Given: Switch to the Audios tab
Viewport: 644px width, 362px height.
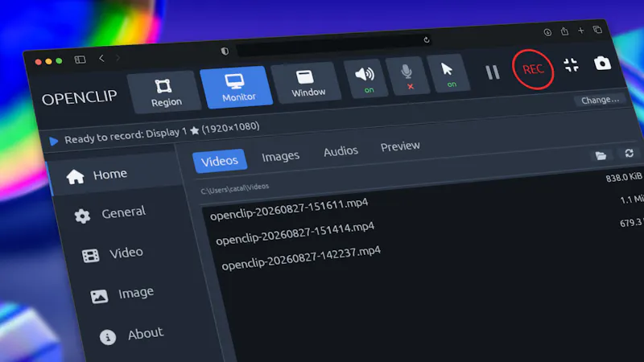Looking at the screenshot, I should (x=341, y=151).
